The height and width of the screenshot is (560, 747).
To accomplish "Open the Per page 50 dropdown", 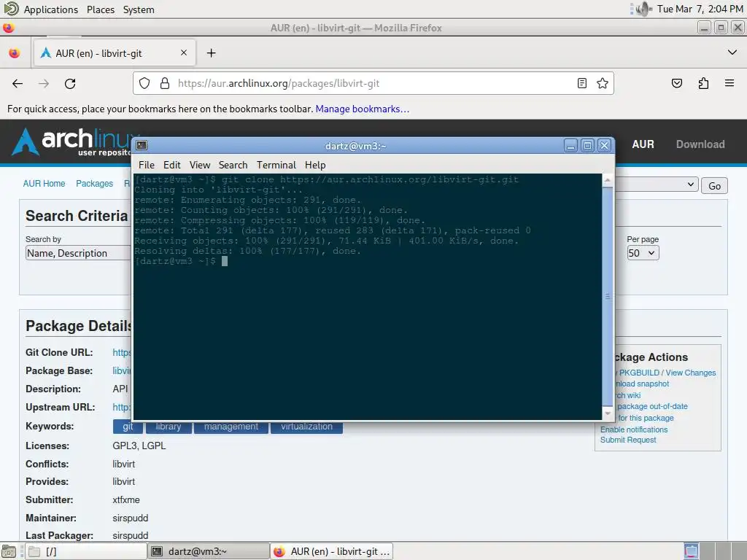I will coord(643,253).
